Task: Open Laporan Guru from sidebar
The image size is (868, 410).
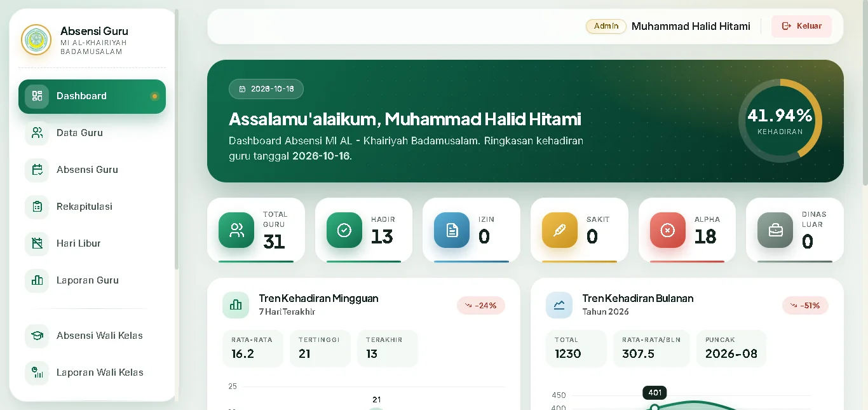Action: 92,280
